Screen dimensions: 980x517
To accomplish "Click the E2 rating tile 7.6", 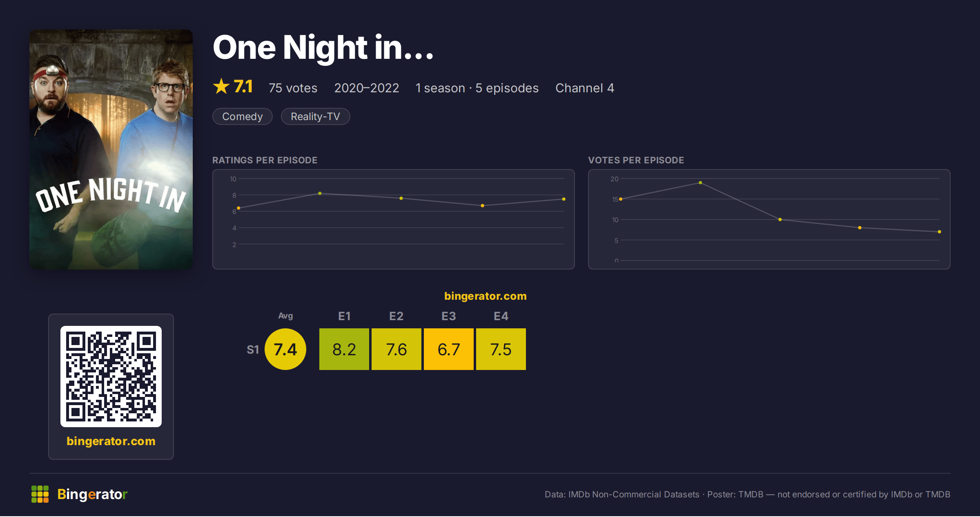I will (396, 349).
